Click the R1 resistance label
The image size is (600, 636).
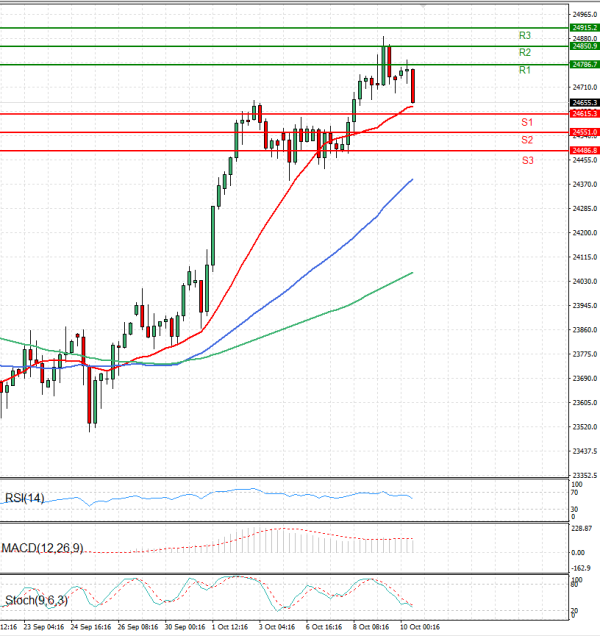pos(525,70)
